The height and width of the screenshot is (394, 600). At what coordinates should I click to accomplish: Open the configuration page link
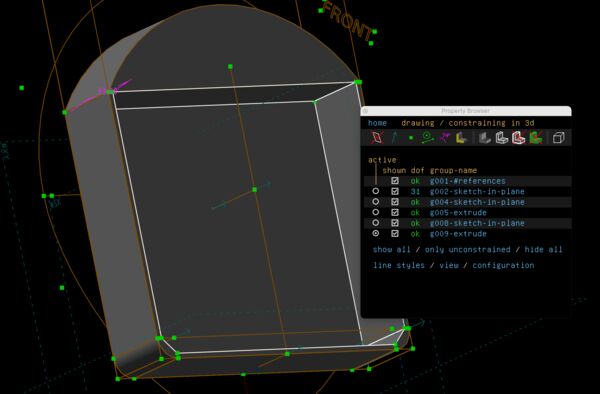503,265
